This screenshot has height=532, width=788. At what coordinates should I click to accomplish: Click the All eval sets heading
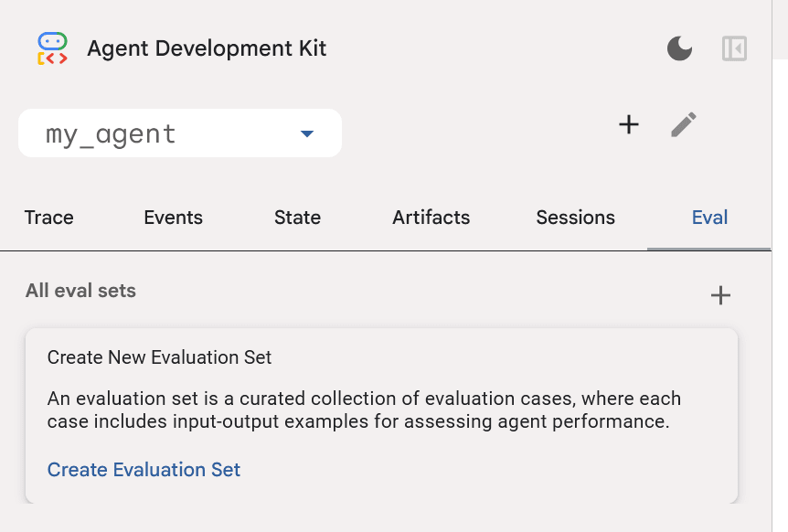(x=80, y=292)
